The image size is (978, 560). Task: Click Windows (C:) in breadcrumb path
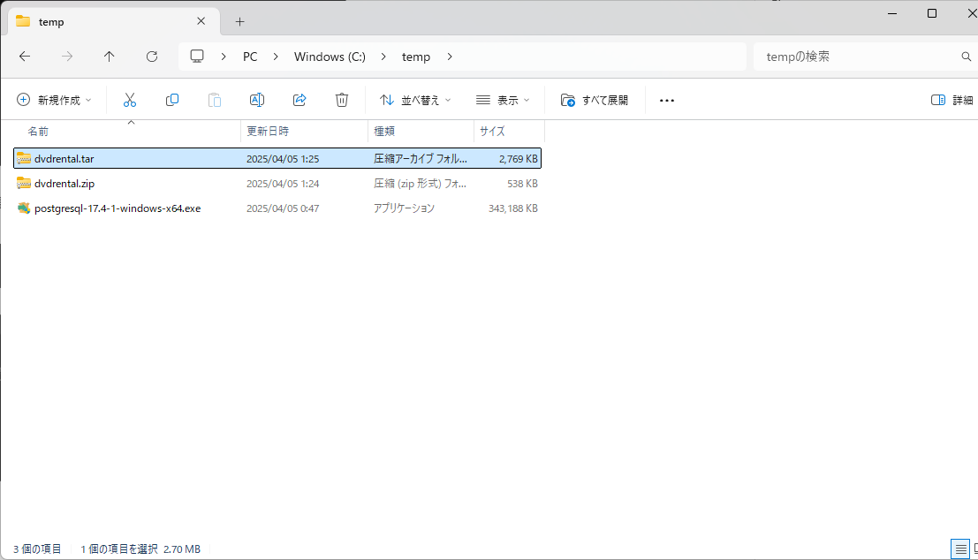click(x=330, y=57)
